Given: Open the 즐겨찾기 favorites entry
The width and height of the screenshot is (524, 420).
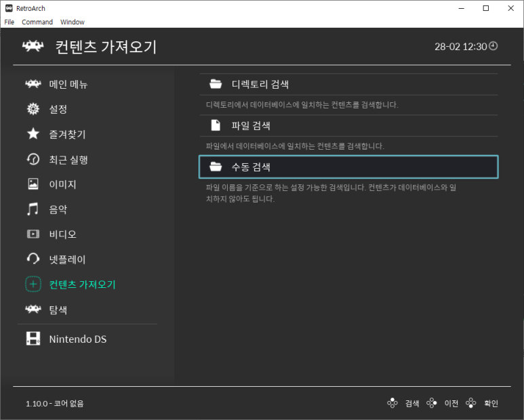Looking at the screenshot, I should [68, 134].
